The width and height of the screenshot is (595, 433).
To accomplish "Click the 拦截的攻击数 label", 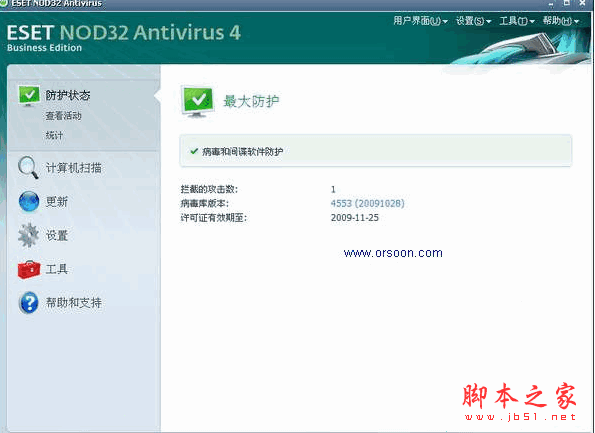I will click(x=209, y=189).
